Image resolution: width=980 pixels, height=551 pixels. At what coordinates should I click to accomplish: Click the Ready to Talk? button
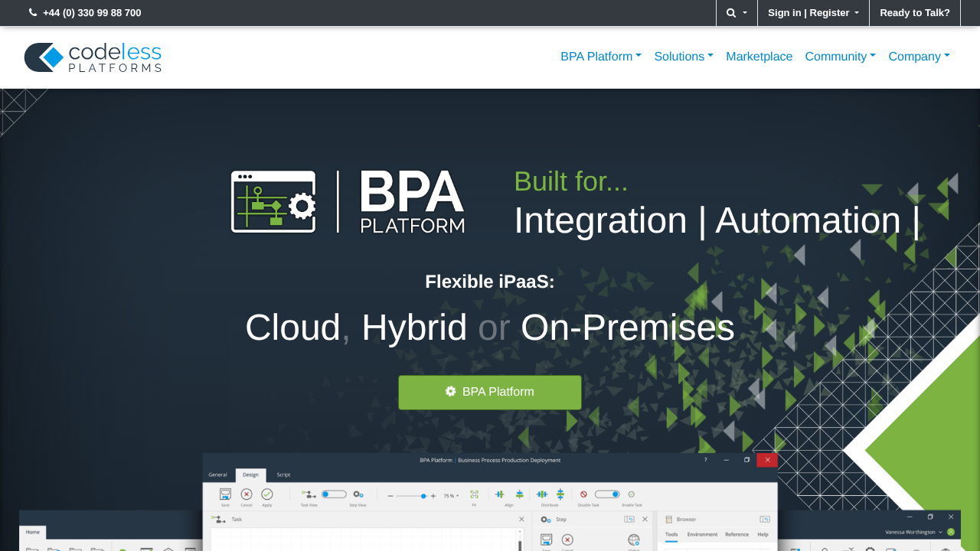point(914,13)
